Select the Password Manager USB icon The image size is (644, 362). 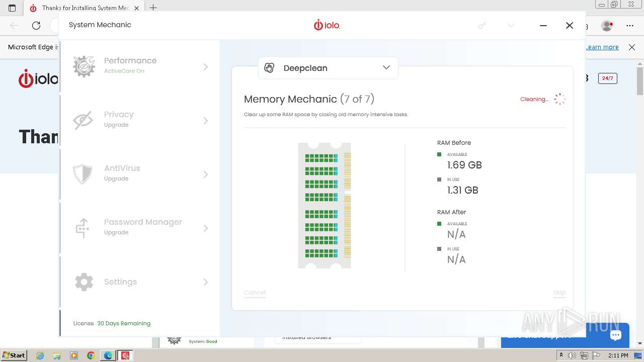83,228
